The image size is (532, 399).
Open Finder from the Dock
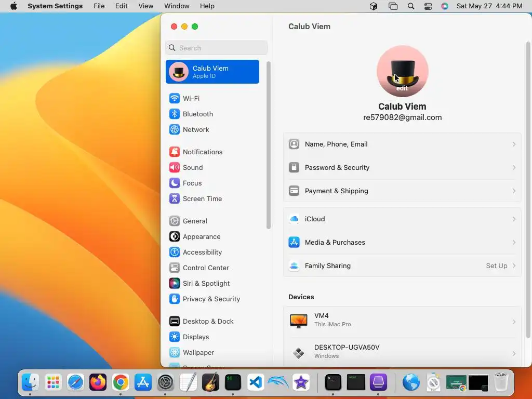30,382
